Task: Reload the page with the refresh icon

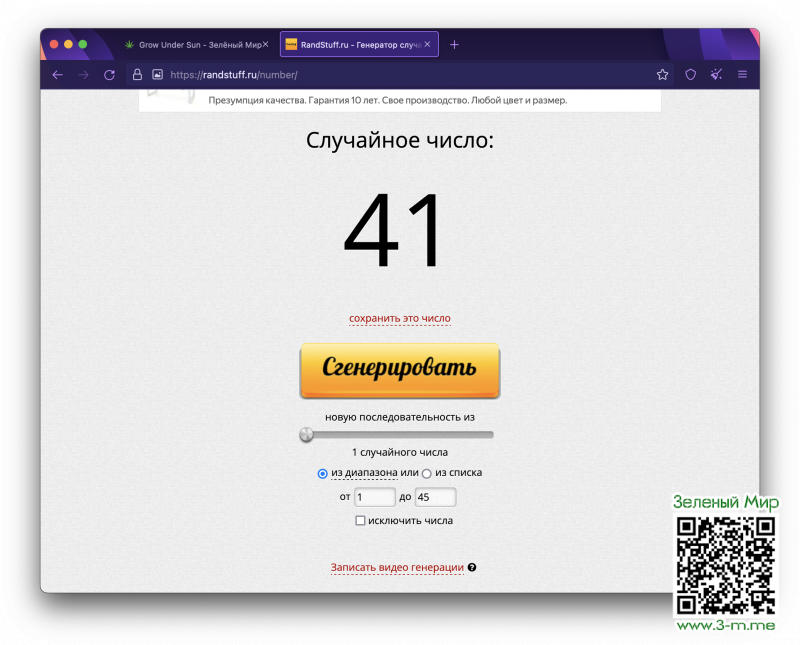Action: (109, 75)
